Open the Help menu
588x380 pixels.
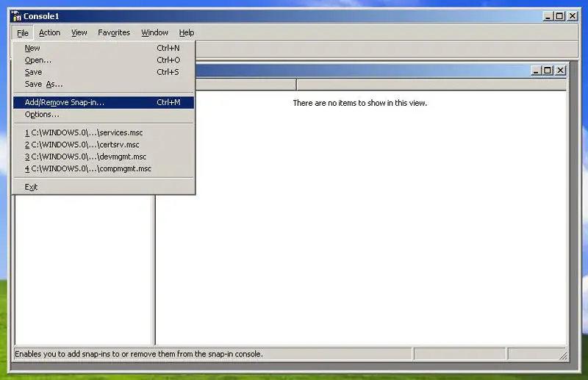(187, 32)
